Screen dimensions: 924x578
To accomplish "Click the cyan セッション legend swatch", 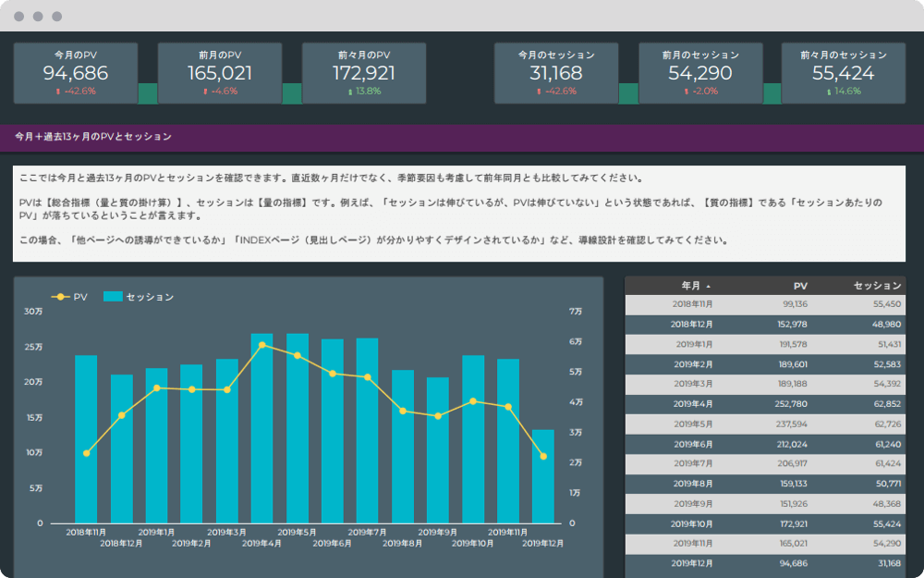I will 113,297.
